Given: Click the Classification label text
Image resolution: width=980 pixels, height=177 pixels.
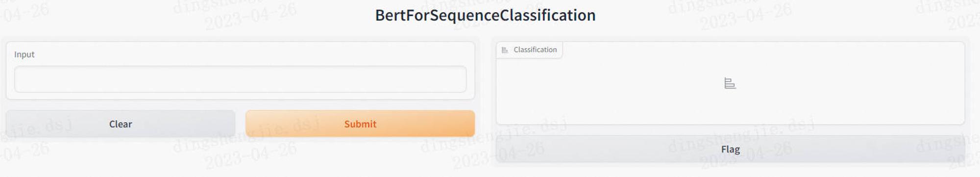Looking at the screenshot, I should (x=535, y=50).
